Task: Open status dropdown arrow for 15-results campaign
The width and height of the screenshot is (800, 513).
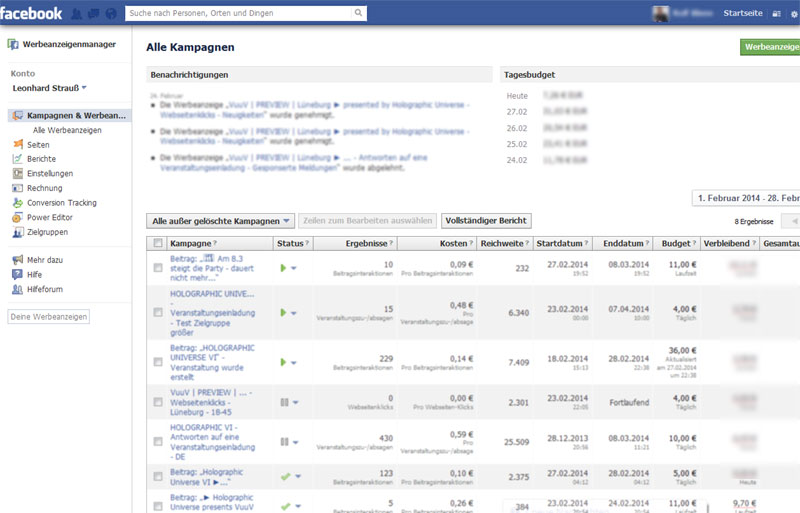Action: point(294,313)
